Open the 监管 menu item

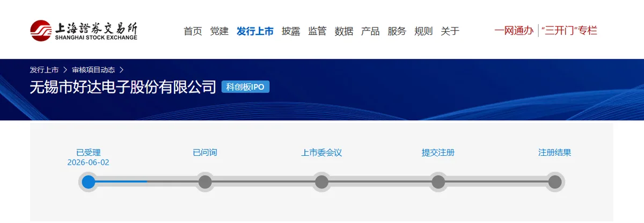pos(317,31)
